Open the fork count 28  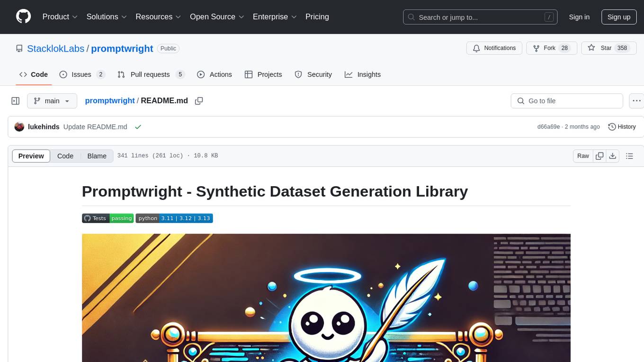(x=564, y=48)
